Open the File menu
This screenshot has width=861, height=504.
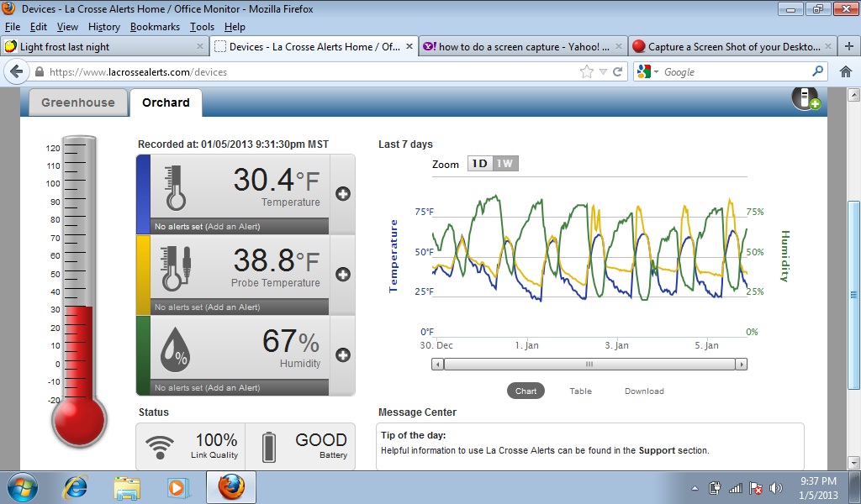pyautogui.click(x=12, y=27)
